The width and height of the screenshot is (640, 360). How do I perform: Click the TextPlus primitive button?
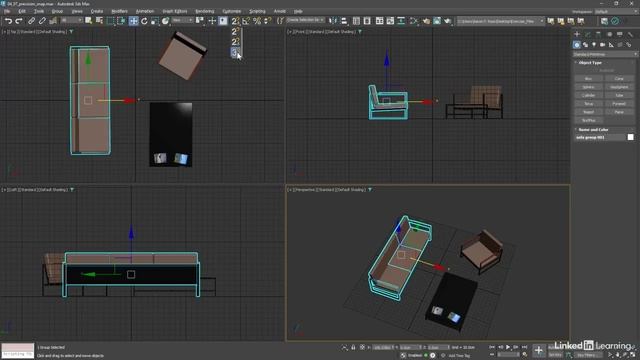click(x=588, y=120)
